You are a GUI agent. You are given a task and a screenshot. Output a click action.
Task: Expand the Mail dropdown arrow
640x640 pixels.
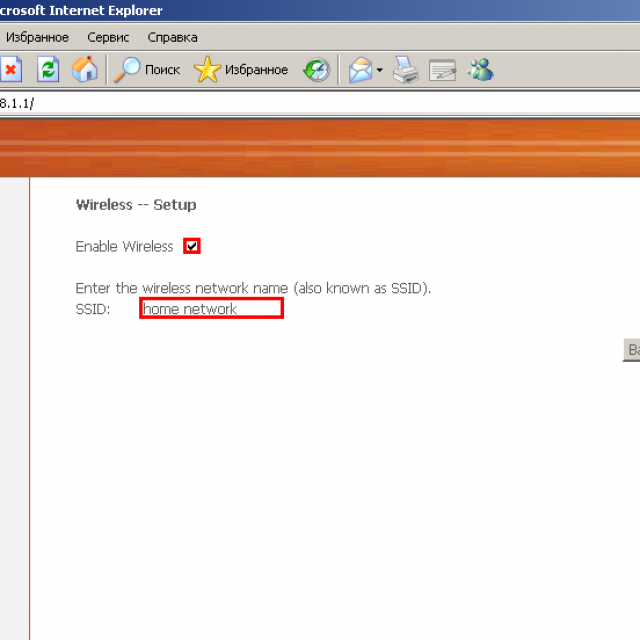click(380, 70)
